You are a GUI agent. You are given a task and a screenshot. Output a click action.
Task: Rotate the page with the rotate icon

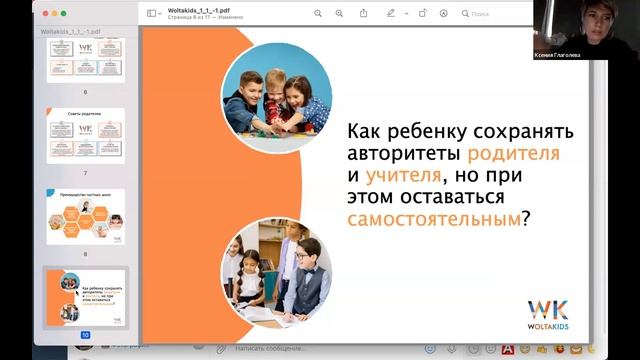(422, 13)
